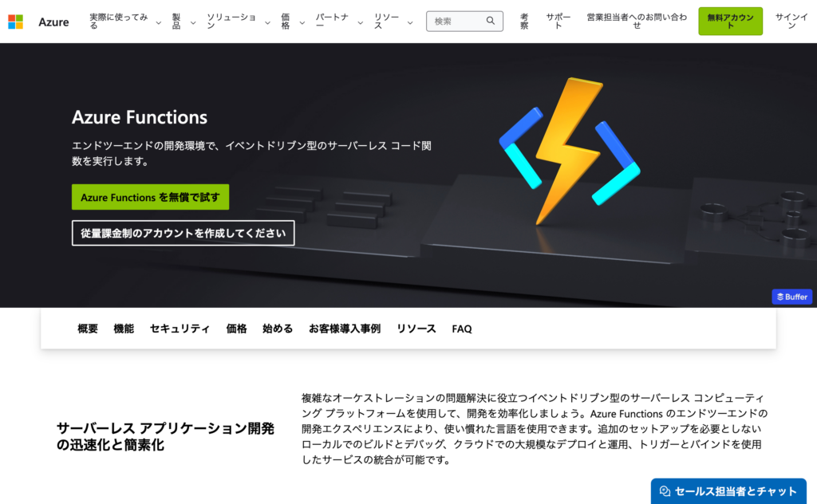Click the chat bubble icon for sales
Screen dimensions: 817x504
(x=665, y=491)
